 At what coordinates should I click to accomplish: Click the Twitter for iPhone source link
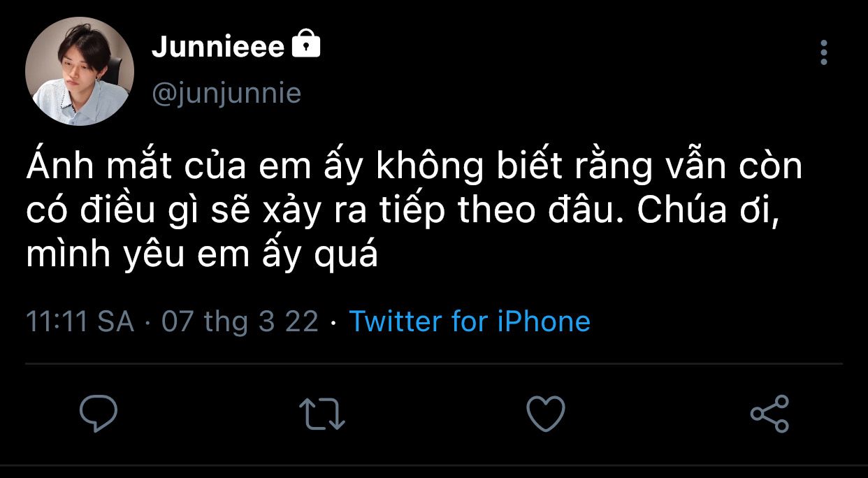point(470,321)
